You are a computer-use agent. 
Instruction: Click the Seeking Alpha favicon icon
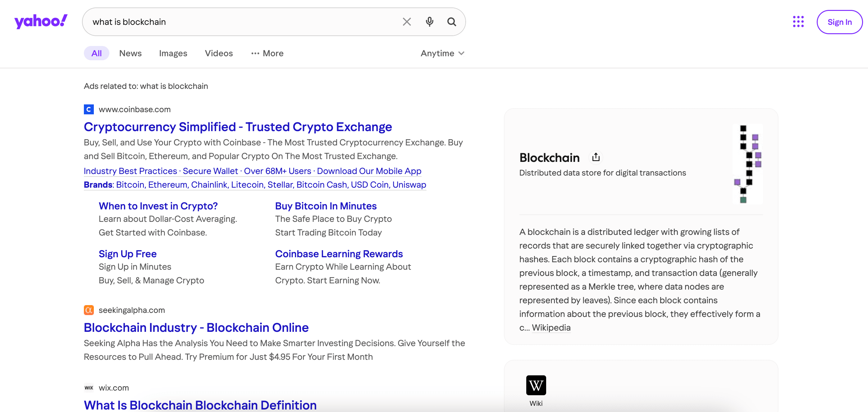pyautogui.click(x=89, y=309)
